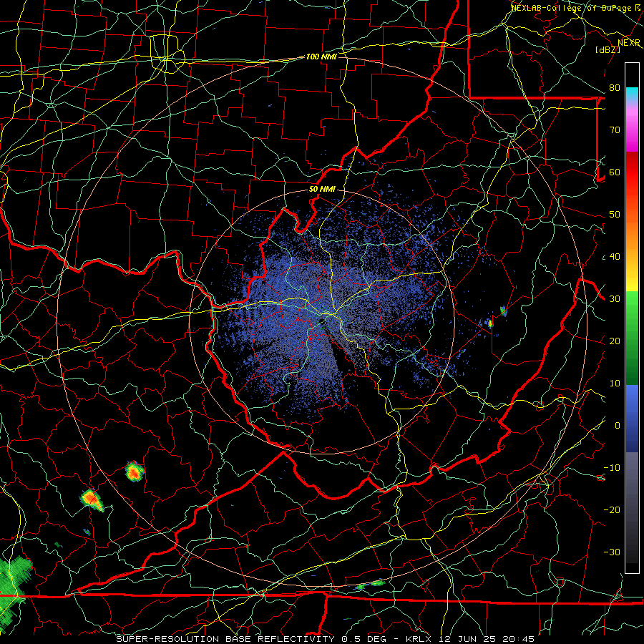This screenshot has height=644, width=644.
Task: Click the "20:45" time stamp in caption
Action: click(x=519, y=639)
